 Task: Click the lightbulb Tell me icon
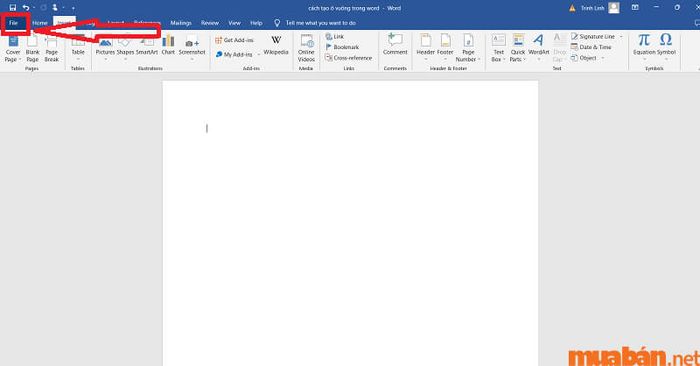coord(277,23)
